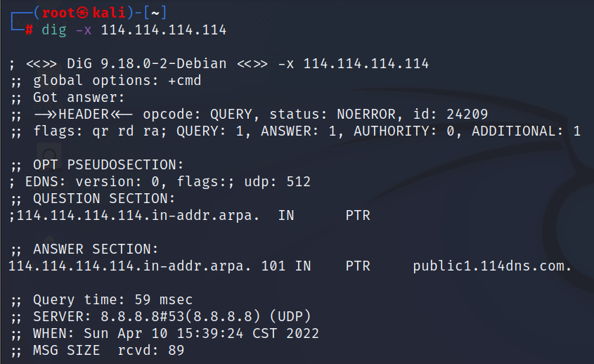
Task: Click the purple -x option flag
Action: (x=84, y=30)
